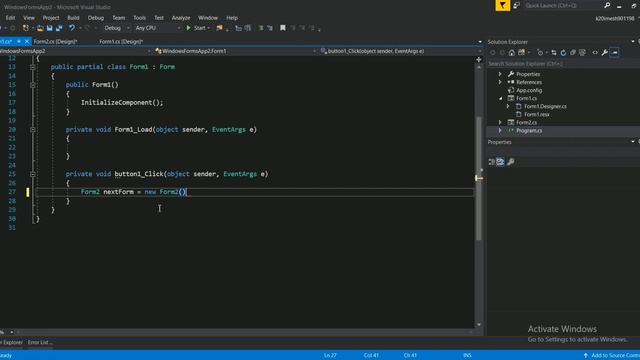Click the New Project toolbar icon
The image size is (640, 360).
pyautogui.click(x=26, y=28)
